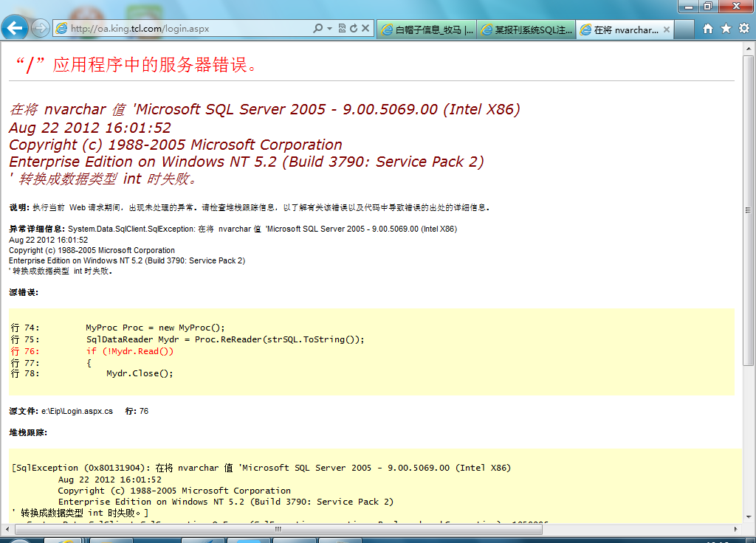Click the horizontal scrollbar left arrow
The width and height of the screenshot is (756, 543).
[7, 529]
